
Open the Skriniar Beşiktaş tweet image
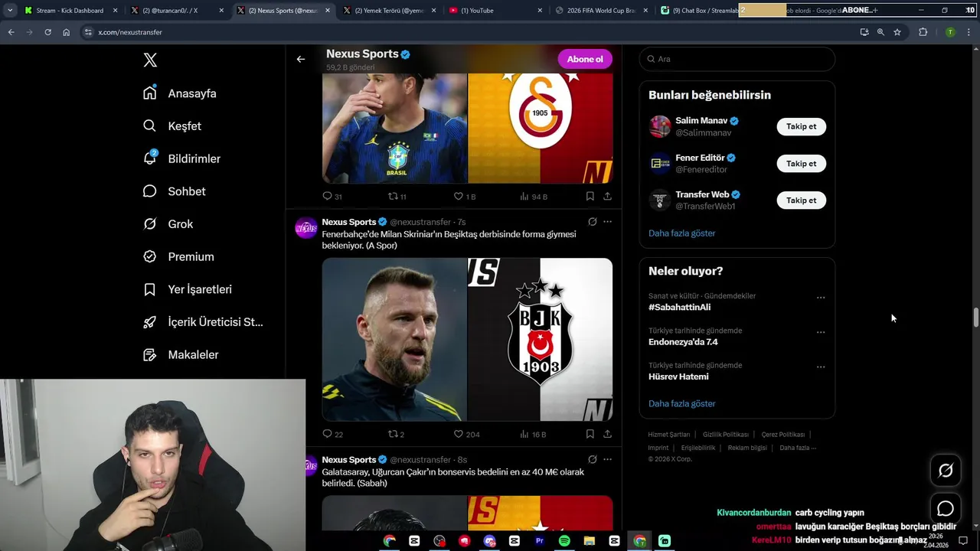click(467, 340)
